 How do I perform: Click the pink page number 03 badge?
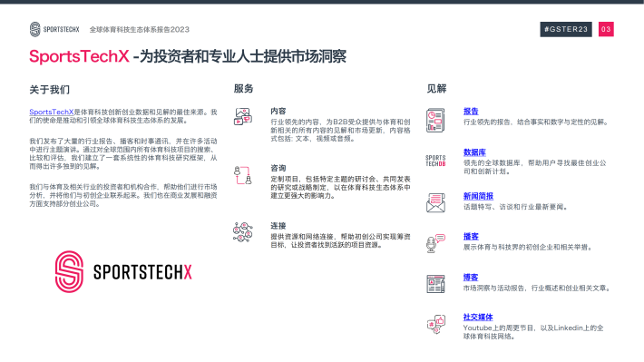[x=606, y=29]
